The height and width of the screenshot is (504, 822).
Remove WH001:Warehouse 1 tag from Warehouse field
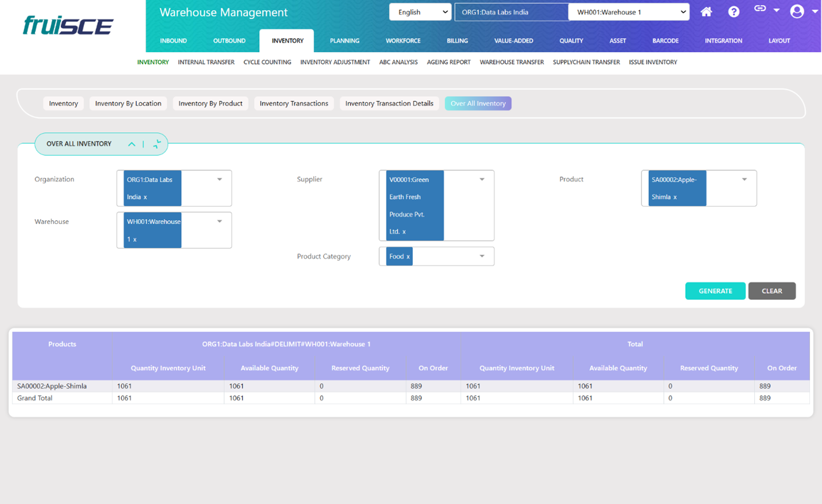135,240
